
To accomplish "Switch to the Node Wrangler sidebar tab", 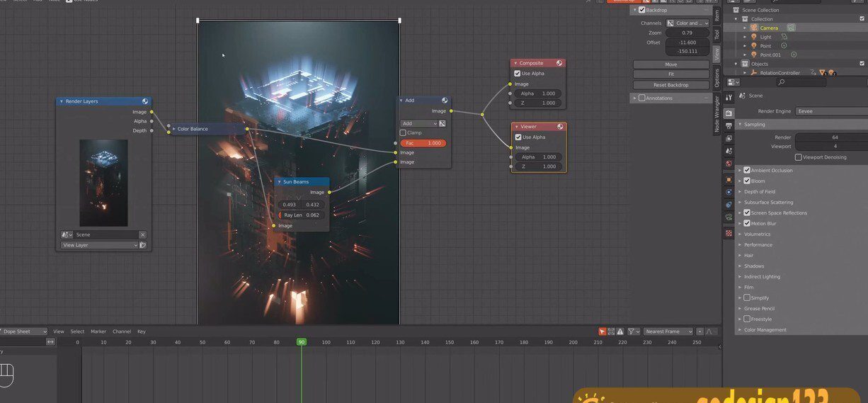I will tap(716, 115).
